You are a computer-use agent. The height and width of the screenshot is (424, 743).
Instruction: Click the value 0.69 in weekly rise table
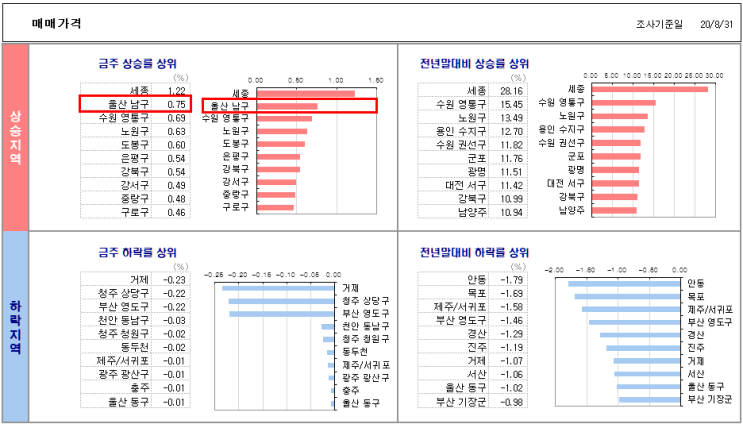[x=176, y=117]
